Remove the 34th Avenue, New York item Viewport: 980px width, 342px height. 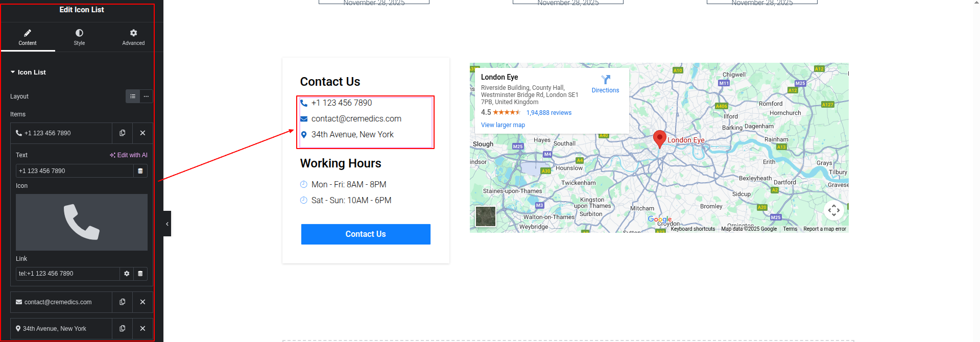(142, 329)
